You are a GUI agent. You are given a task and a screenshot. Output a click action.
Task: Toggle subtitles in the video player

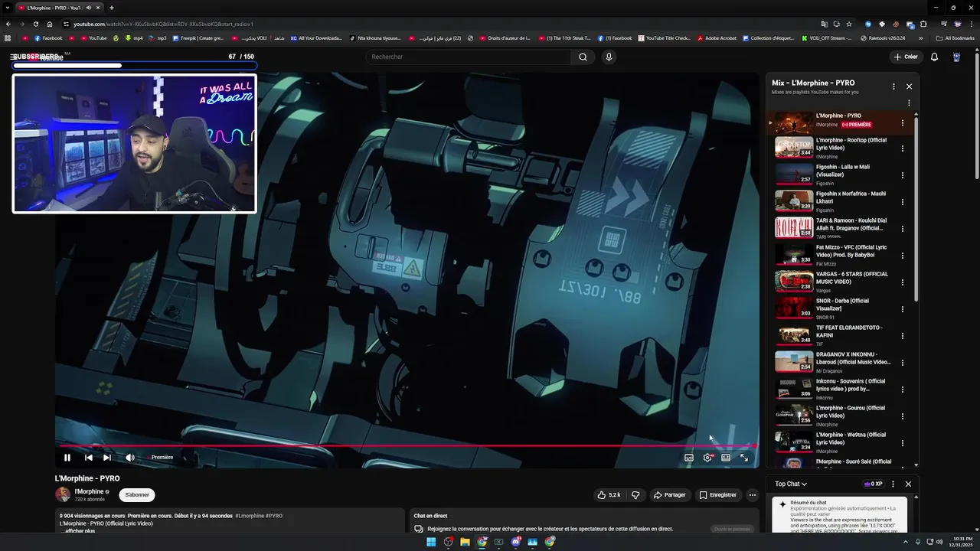click(x=689, y=458)
